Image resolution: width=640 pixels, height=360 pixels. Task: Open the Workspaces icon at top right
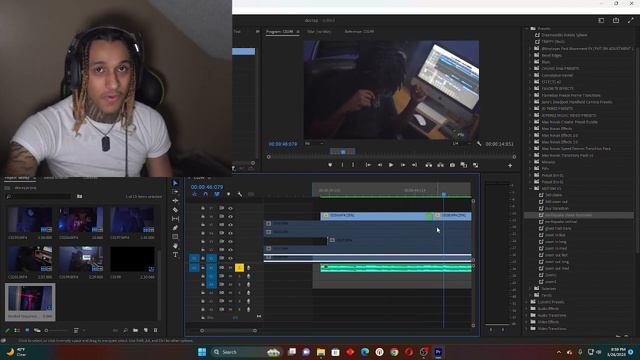[601, 20]
